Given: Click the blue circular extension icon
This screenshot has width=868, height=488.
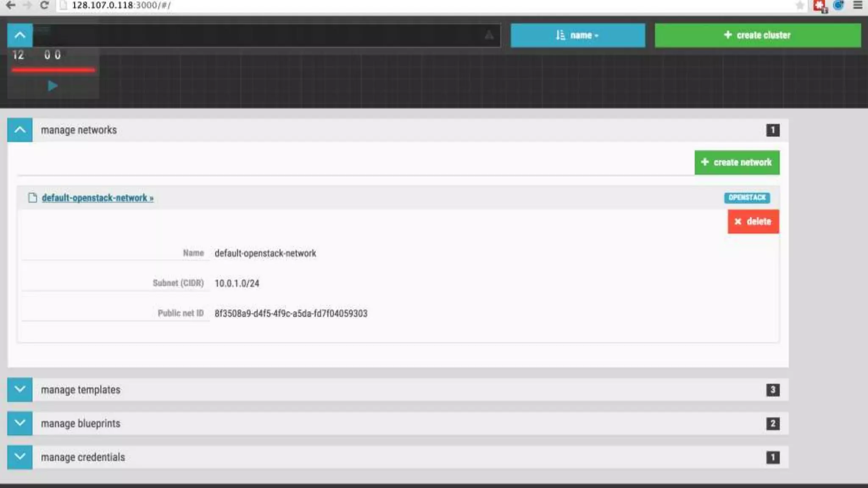Looking at the screenshot, I should point(838,6).
